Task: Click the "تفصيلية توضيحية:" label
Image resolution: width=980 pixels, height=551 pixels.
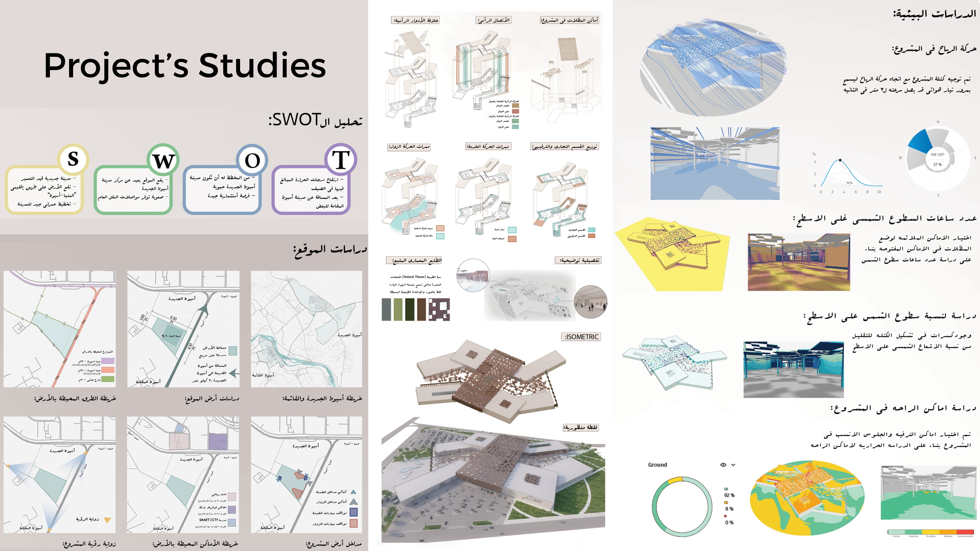Action: point(578,261)
